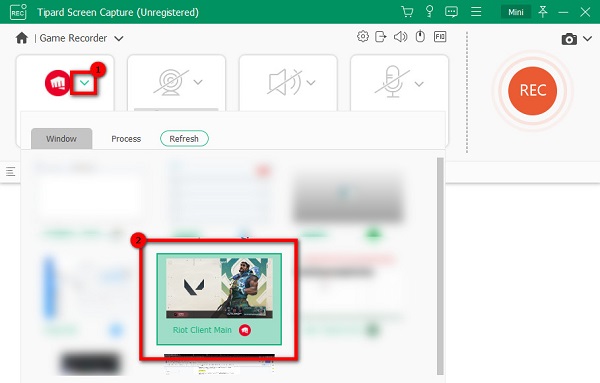Open sound settings speaker icon

[x=400, y=37]
